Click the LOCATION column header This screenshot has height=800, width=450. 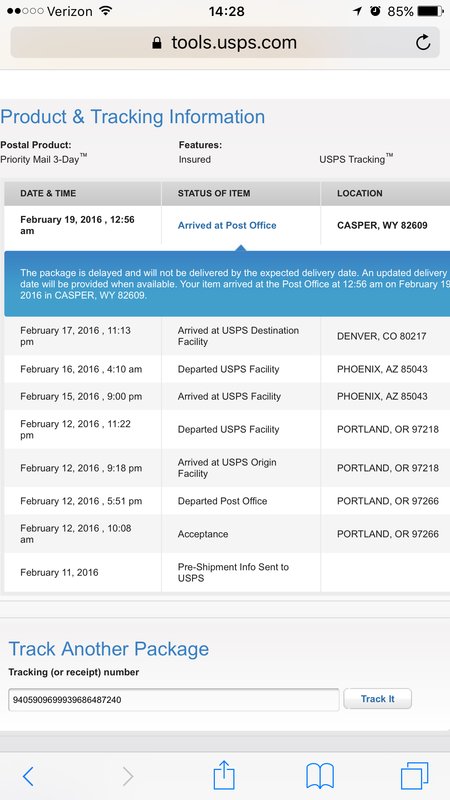360,193
